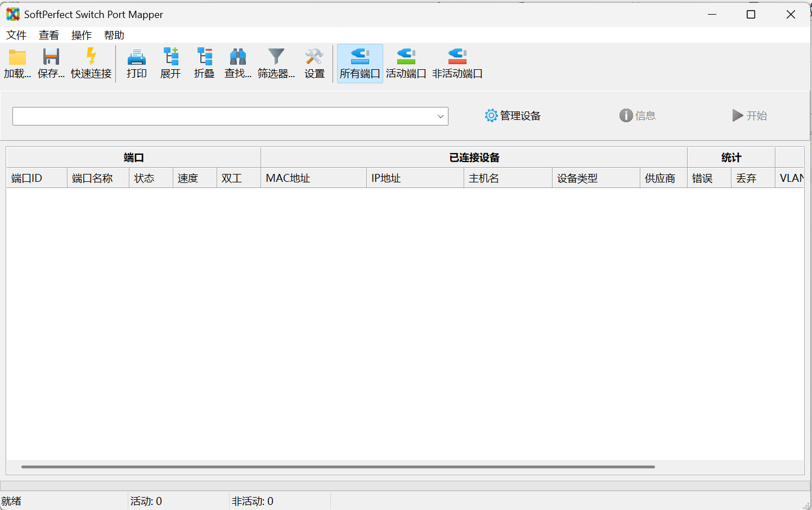
Task: Open the 文件 menu
Action: click(16, 35)
